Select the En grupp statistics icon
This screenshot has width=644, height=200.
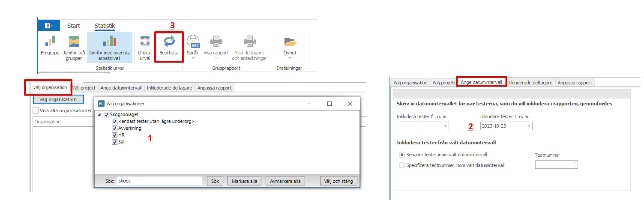point(50,41)
